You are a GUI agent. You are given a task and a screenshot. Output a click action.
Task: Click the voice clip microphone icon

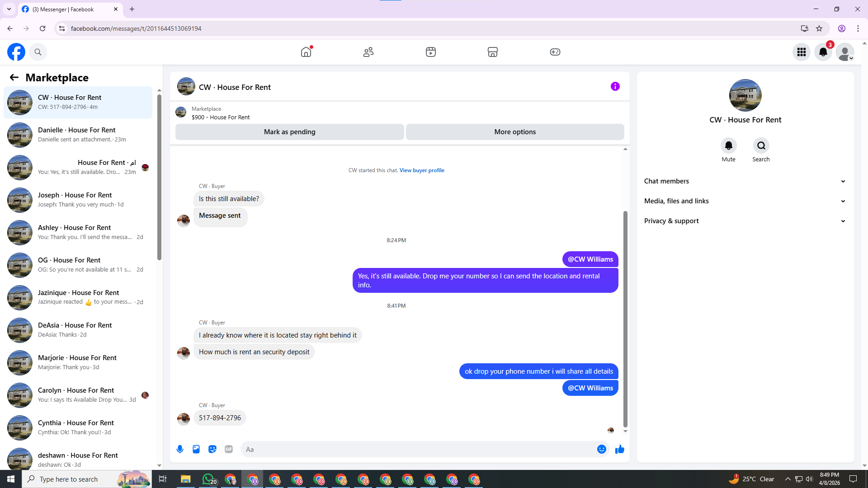coord(180,449)
